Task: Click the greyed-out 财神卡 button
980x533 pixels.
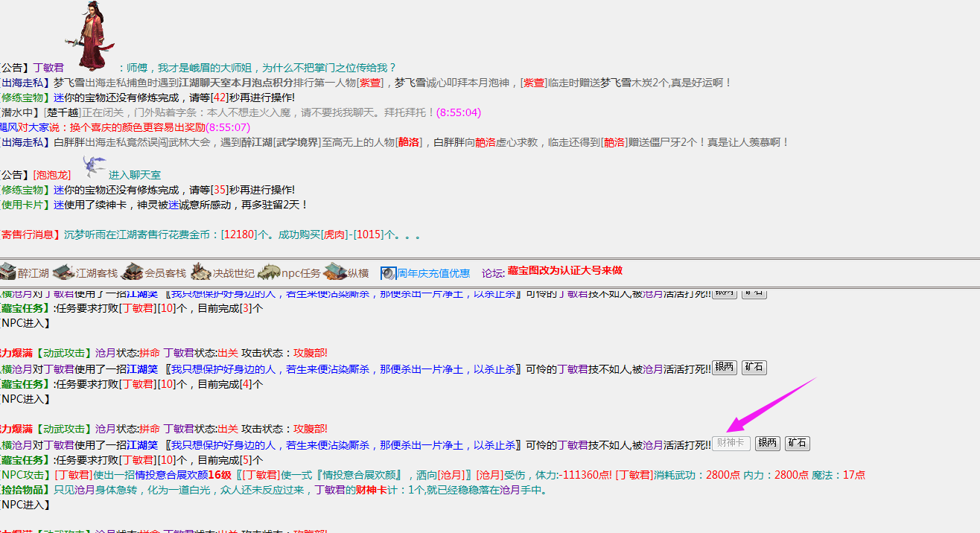Action: (731, 444)
